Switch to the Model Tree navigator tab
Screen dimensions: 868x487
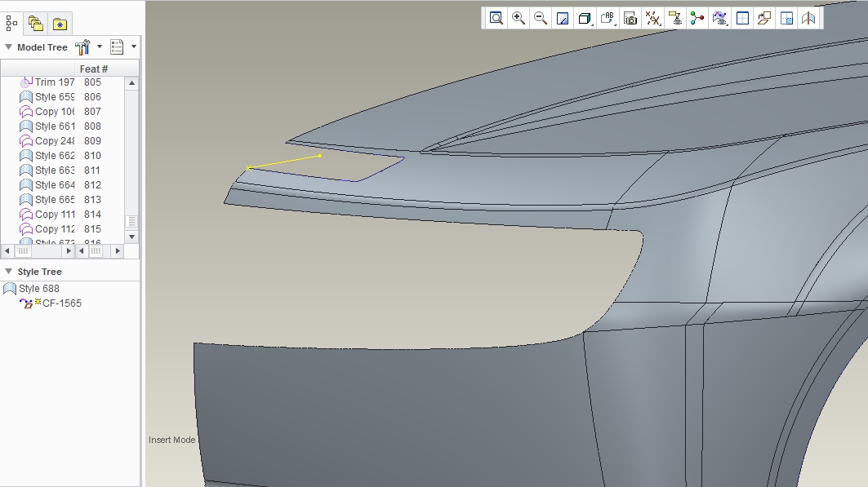click(11, 23)
